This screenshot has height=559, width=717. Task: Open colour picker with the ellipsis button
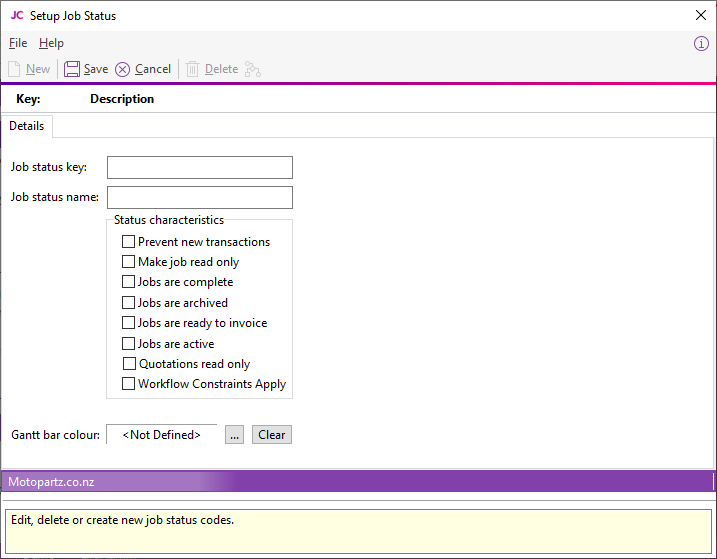(x=234, y=435)
